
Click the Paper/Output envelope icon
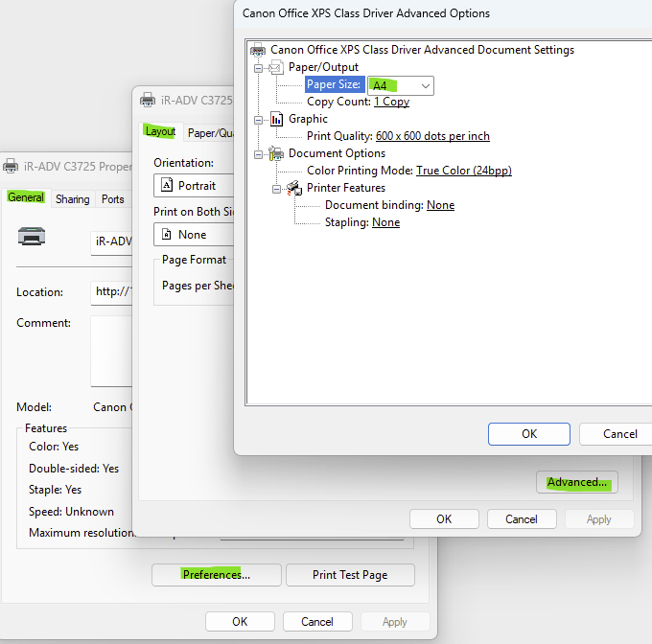276,67
